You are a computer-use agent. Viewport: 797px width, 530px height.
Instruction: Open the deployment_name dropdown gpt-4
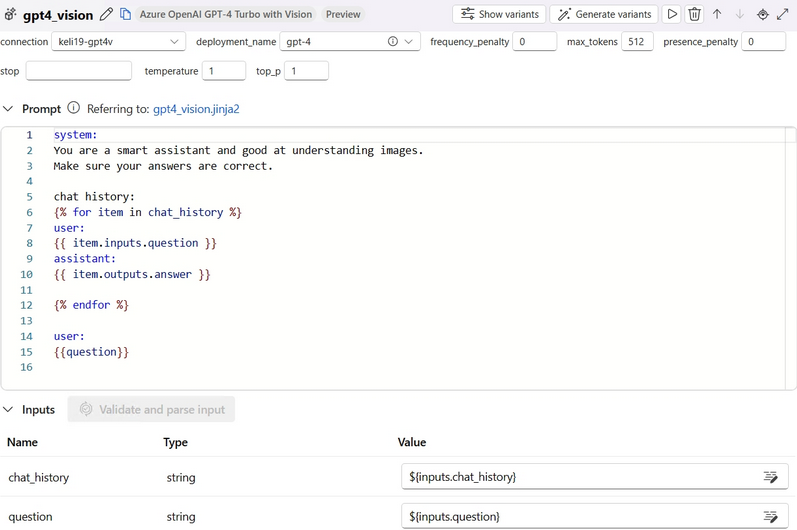tap(350, 42)
